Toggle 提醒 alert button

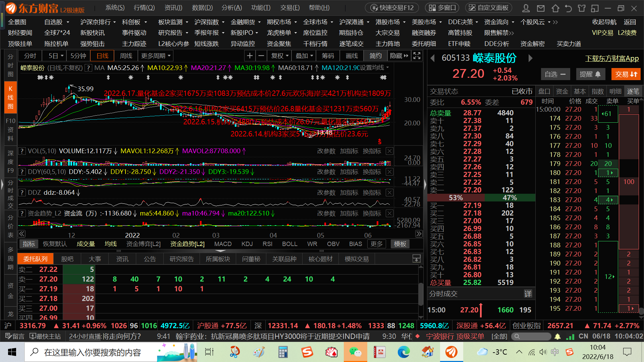coord(590,74)
